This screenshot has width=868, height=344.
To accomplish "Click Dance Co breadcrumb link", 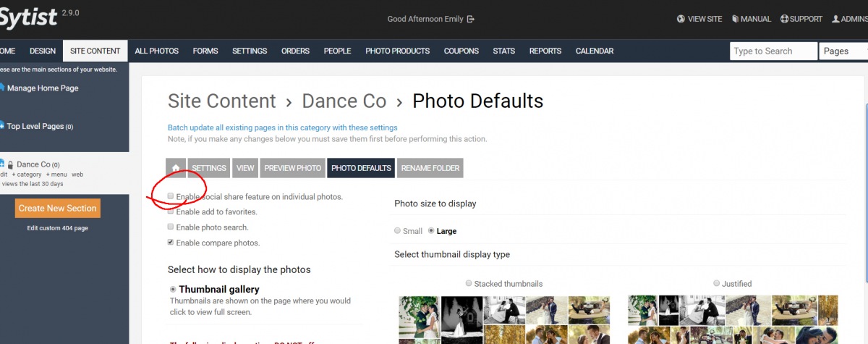I will click(344, 101).
